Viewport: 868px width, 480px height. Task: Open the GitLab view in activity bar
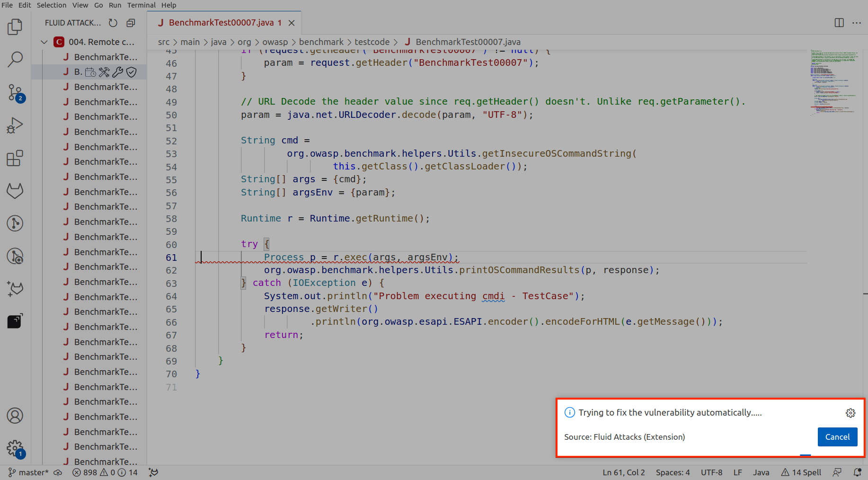click(15, 191)
